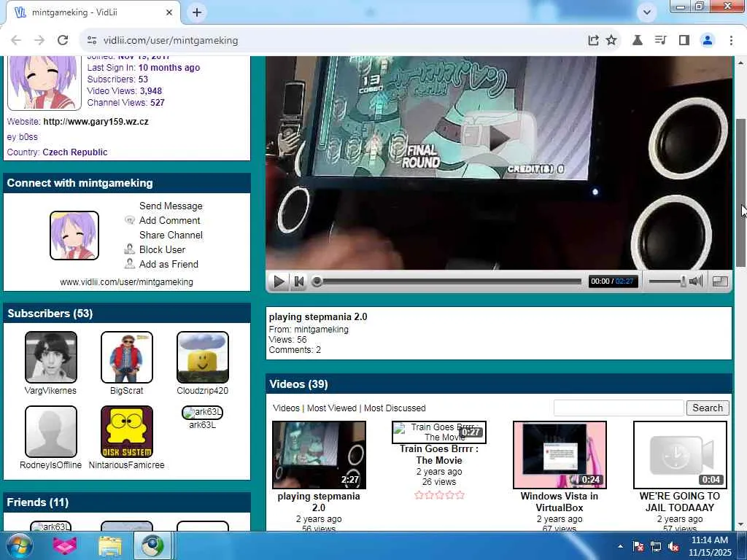Screen dimensions: 747x560
Task: Click the video search input field
Action: point(619,408)
